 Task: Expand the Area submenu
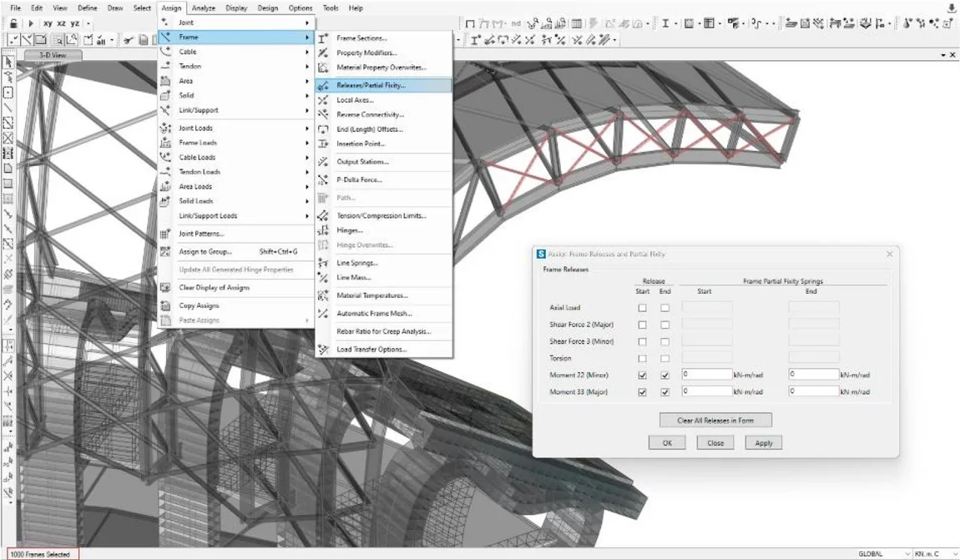coord(236,81)
